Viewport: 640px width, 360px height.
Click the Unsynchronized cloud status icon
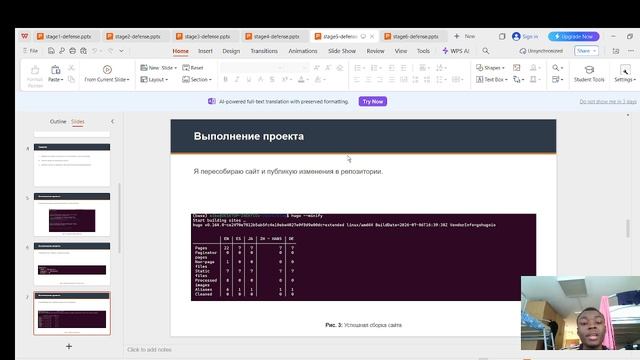523,51
